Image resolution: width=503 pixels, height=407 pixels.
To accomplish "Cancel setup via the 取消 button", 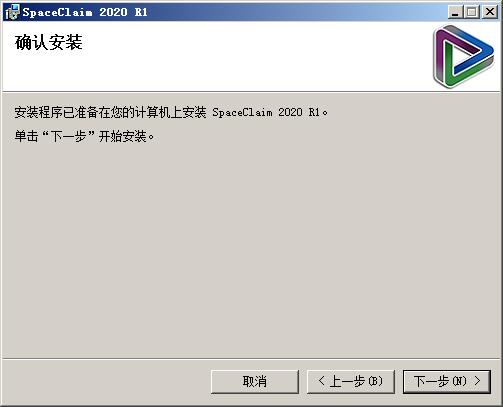I will click(255, 381).
